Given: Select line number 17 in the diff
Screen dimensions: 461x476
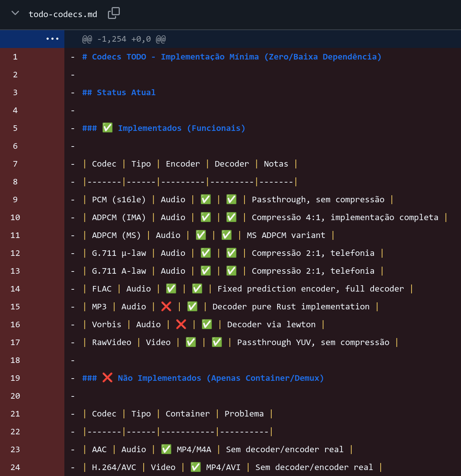Looking at the screenshot, I should [x=15, y=342].
